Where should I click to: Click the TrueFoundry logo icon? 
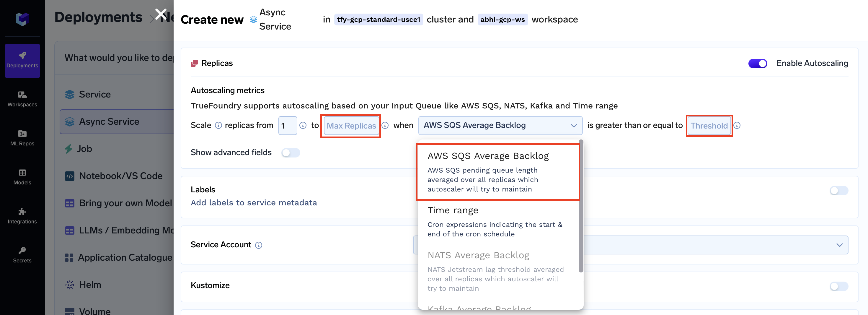pyautogui.click(x=22, y=19)
